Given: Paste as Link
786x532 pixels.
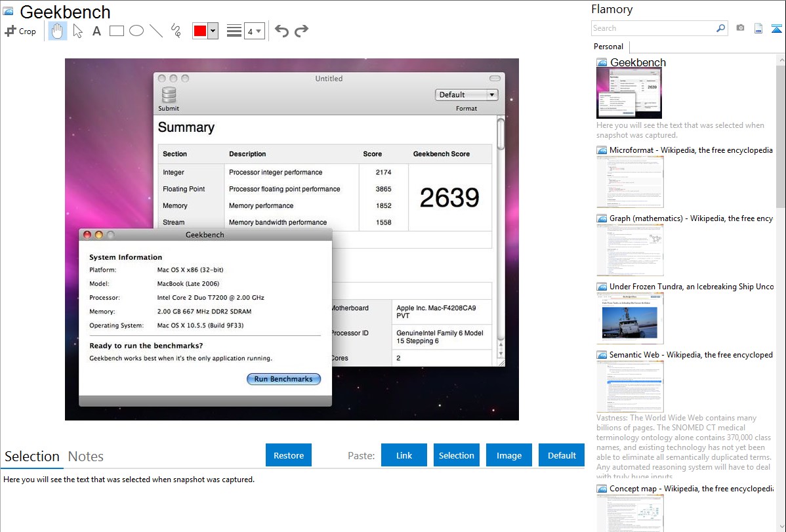Looking at the screenshot, I should (x=404, y=455).
